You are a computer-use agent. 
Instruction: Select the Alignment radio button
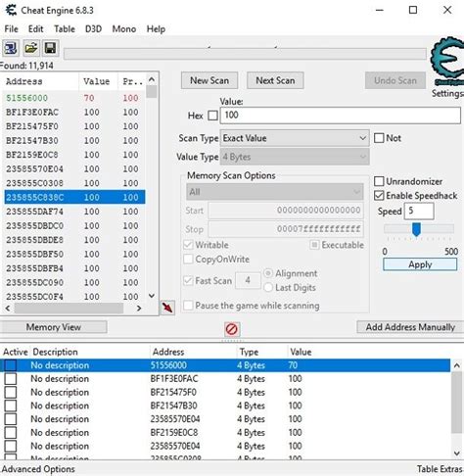click(x=268, y=273)
